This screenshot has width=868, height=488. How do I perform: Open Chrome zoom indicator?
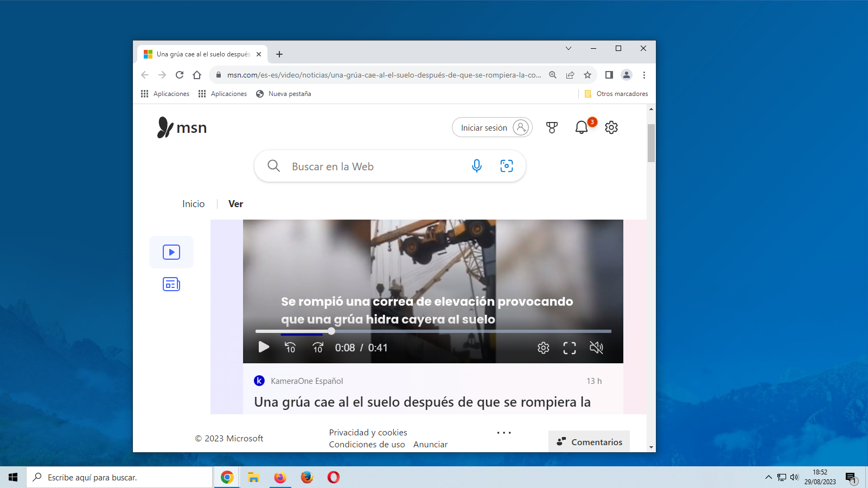[x=553, y=75]
